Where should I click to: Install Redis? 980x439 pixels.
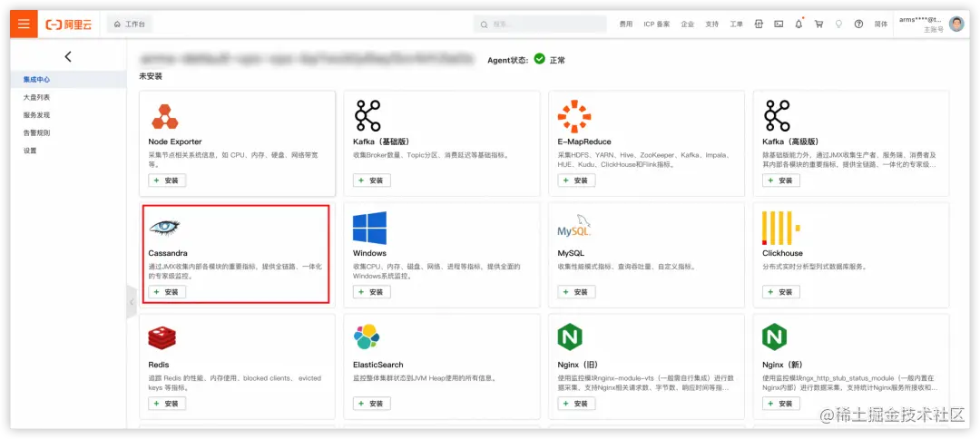167,404
